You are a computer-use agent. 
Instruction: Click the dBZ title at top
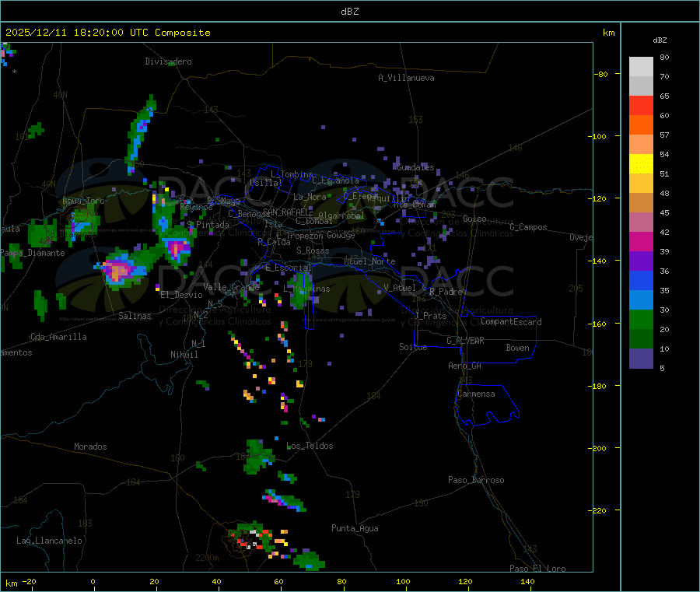(x=349, y=12)
